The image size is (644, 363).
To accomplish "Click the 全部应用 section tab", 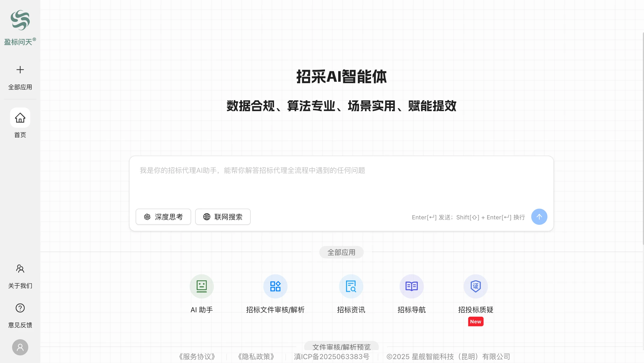I will click(341, 252).
